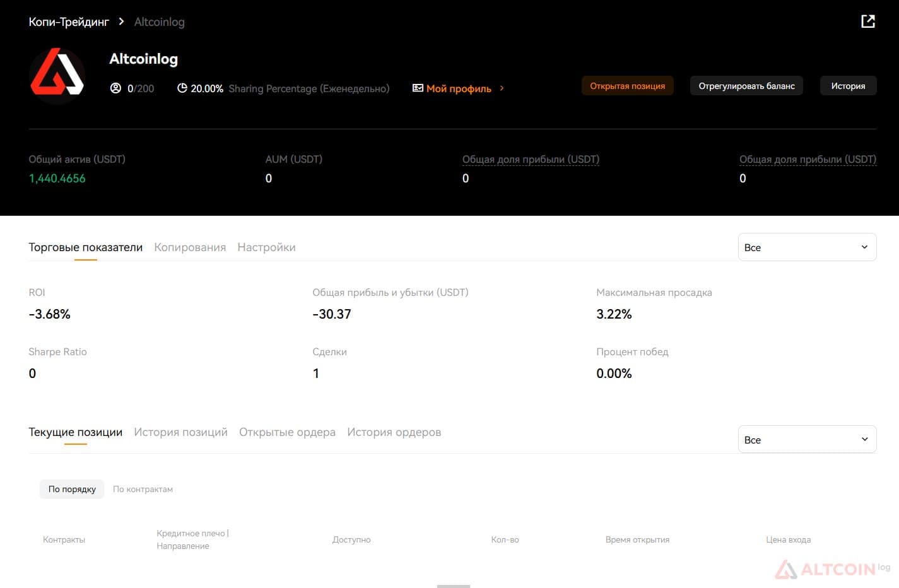Click the Кол-во column header

point(505,539)
